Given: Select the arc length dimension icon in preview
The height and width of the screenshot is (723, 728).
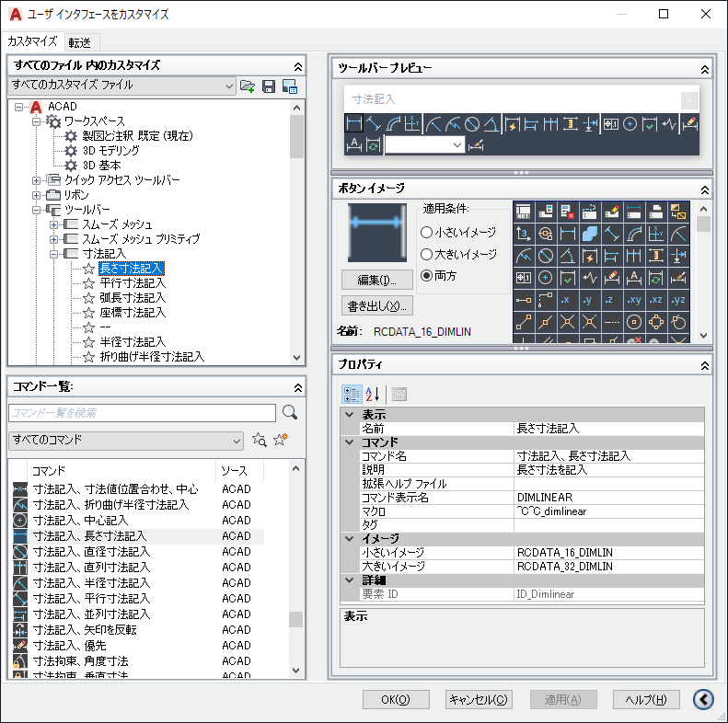Looking at the screenshot, I should point(393,124).
